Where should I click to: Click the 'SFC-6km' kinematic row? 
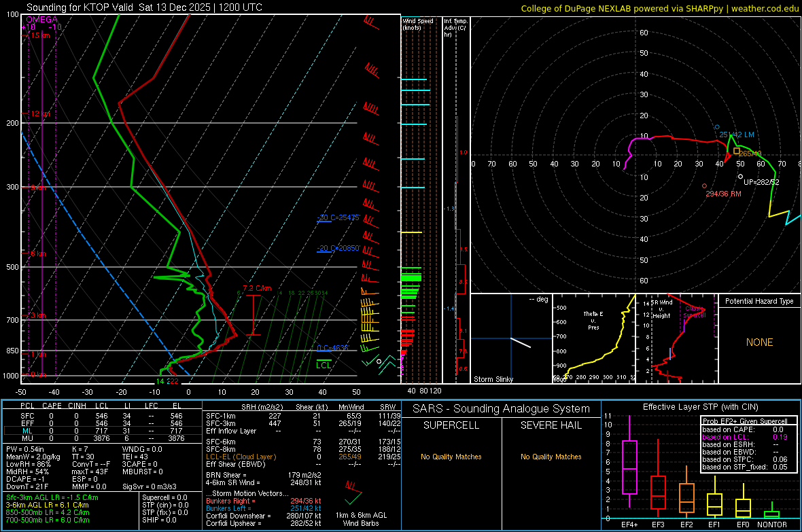click(x=303, y=442)
